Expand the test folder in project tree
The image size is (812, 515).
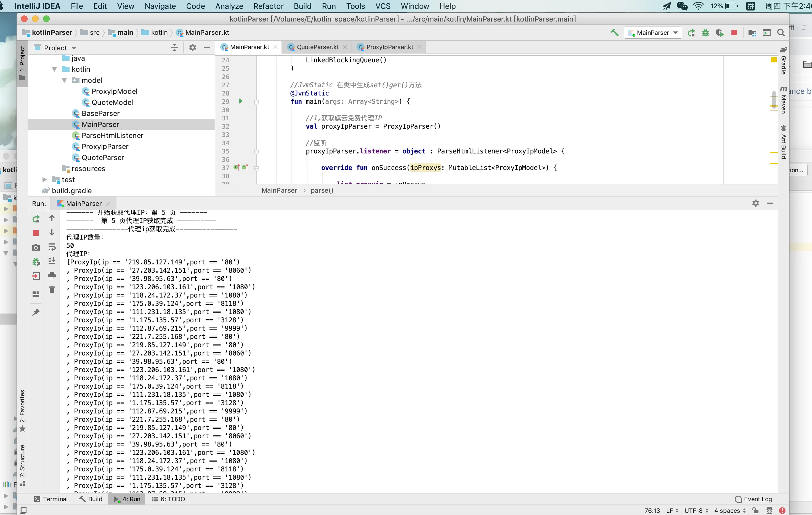(44, 180)
